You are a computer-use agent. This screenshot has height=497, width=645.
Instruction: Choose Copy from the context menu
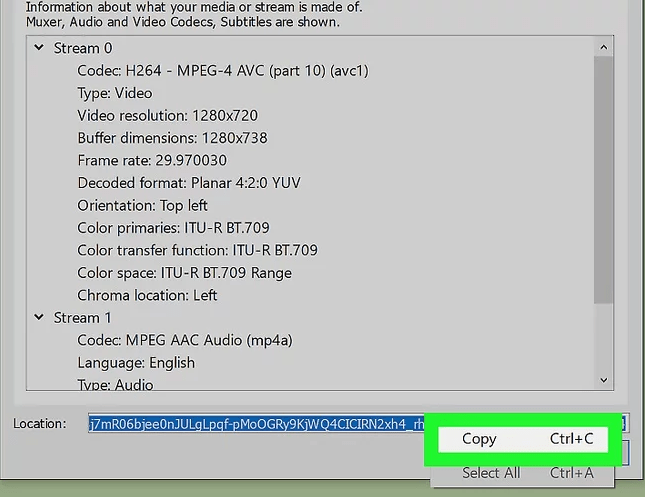[479, 439]
